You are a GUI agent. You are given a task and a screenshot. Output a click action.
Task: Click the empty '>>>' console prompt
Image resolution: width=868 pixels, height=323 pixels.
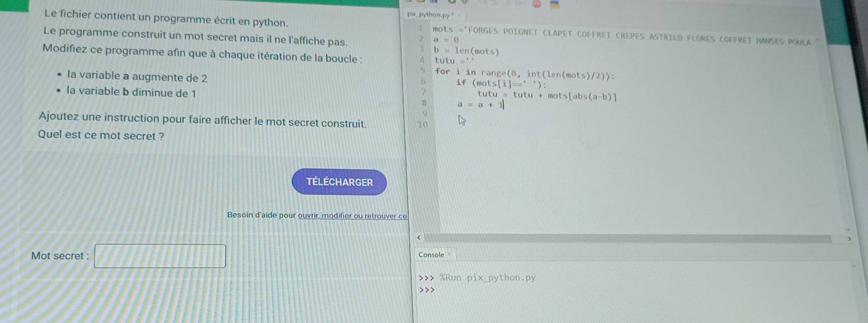pos(426,290)
